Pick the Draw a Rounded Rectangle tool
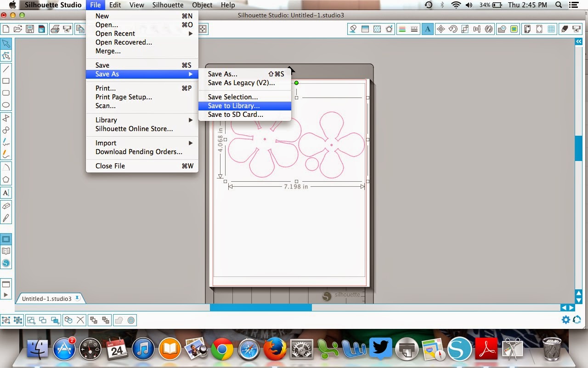Viewport: 588px width, 368px height. [6, 93]
